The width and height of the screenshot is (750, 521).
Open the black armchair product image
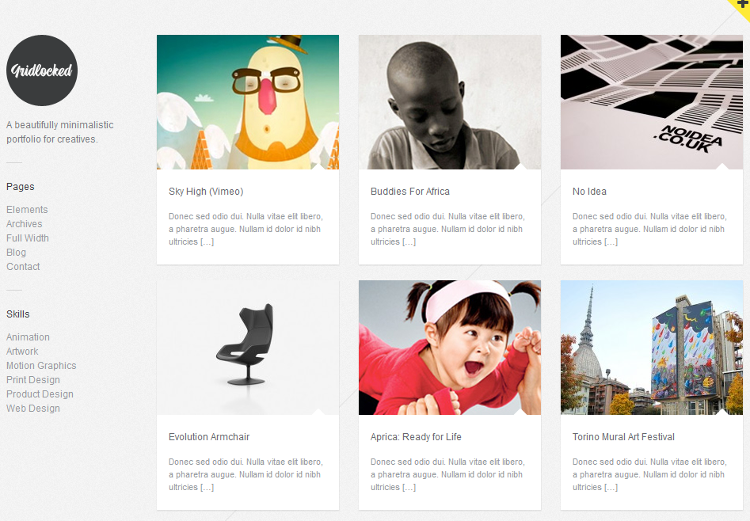pyautogui.click(x=248, y=347)
